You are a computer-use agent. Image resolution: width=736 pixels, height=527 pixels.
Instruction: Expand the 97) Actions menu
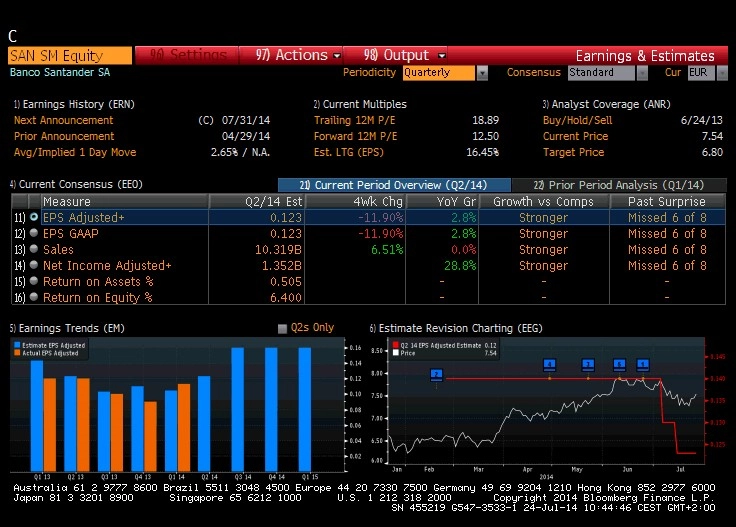pos(291,55)
